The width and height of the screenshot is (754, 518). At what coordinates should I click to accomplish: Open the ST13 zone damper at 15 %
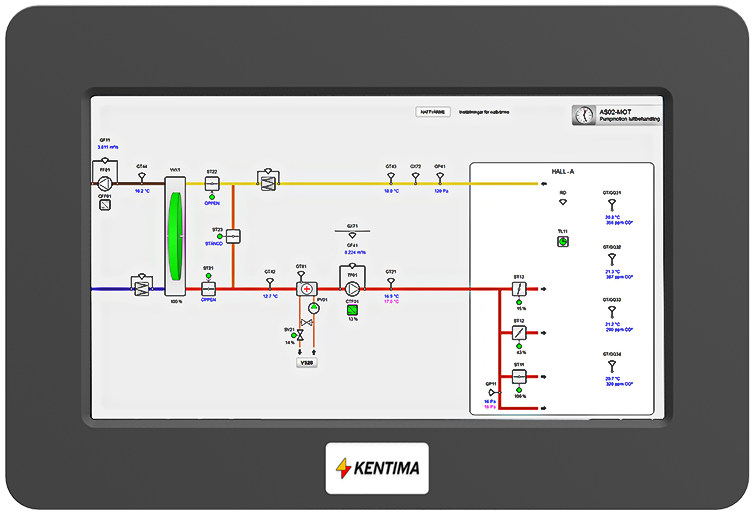coord(520,288)
